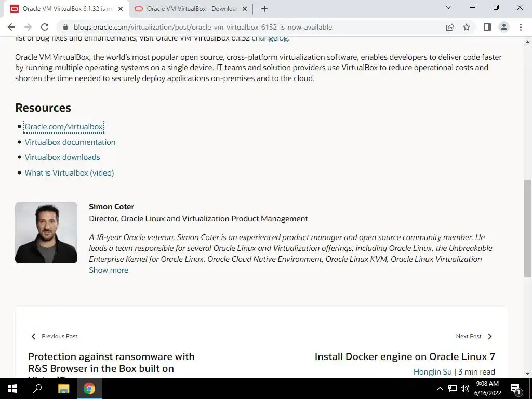Close the VirtualBox 6.1.32 blog tab
Image resolution: width=532 pixels, height=399 pixels.
(x=121, y=9)
